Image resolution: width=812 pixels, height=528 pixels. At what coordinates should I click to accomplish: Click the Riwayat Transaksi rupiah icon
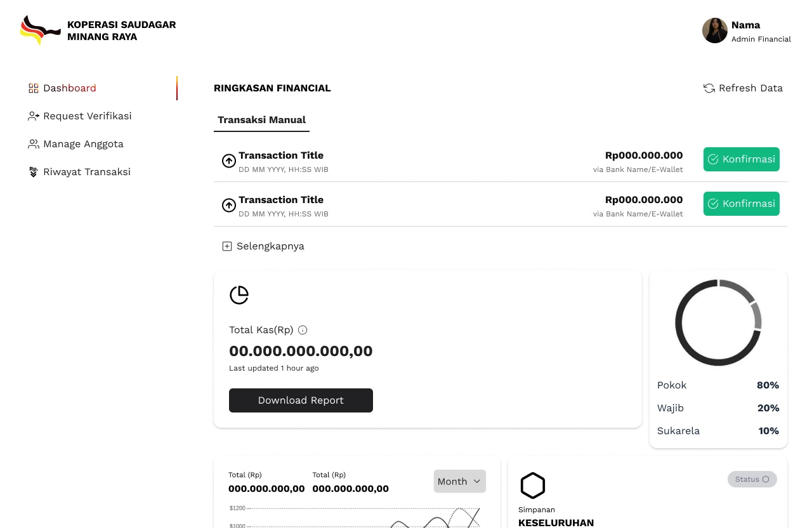click(34, 172)
